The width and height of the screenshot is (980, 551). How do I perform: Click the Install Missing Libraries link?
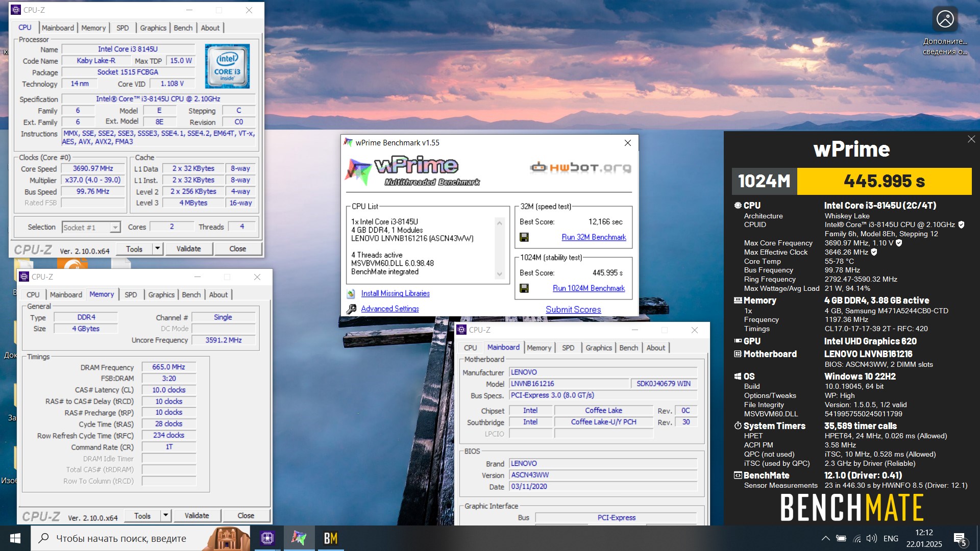point(395,293)
